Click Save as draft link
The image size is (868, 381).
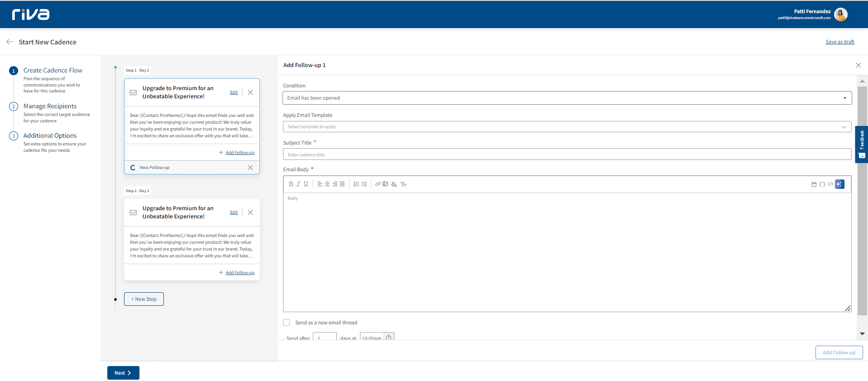coord(840,42)
